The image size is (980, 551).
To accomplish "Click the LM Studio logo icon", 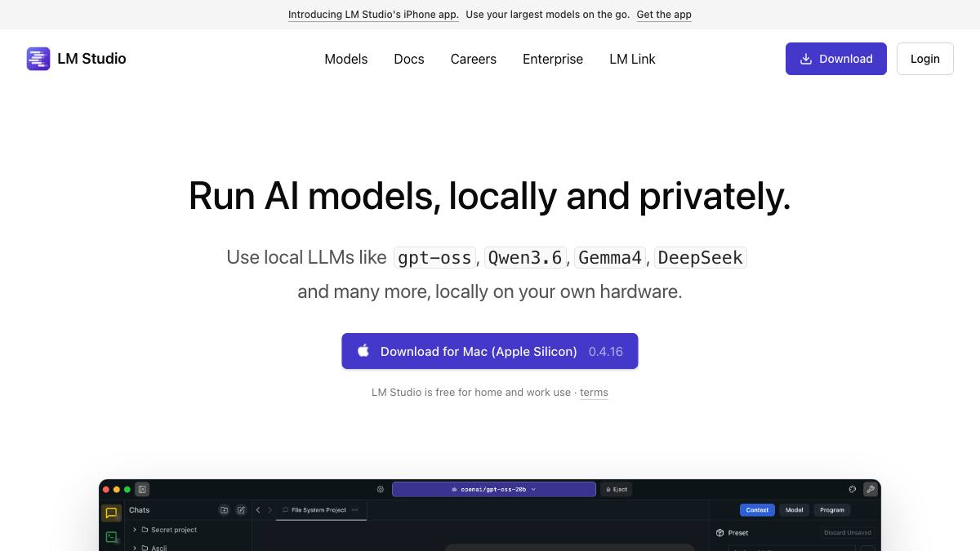I will [x=38, y=59].
